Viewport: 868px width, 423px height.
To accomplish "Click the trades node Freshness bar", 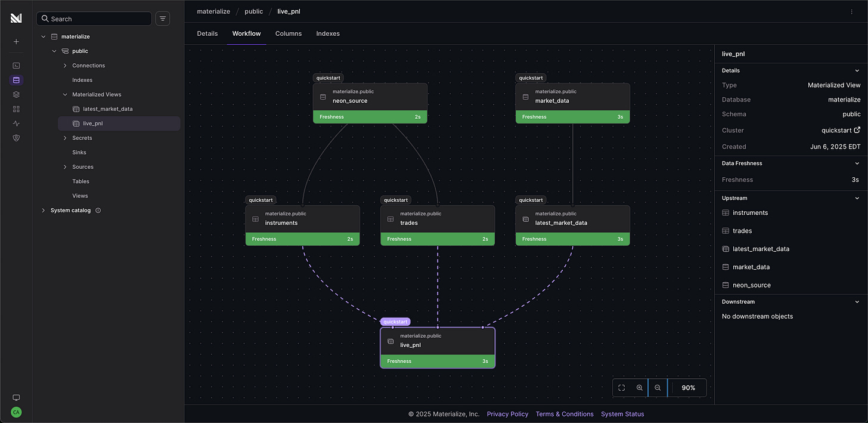I will point(438,239).
